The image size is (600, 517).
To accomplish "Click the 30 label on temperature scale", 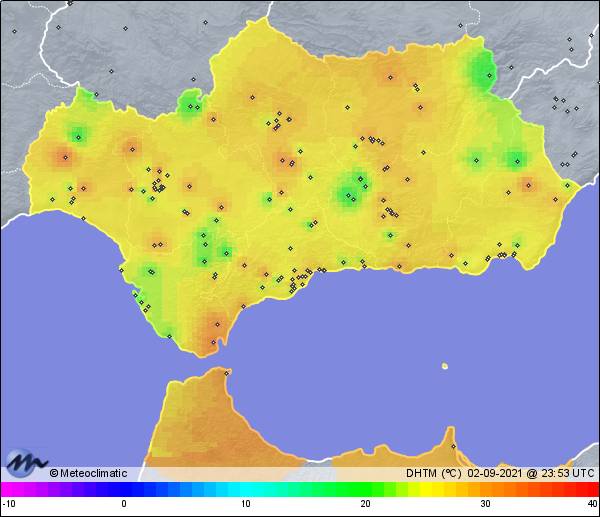I will pyautogui.click(x=486, y=504).
